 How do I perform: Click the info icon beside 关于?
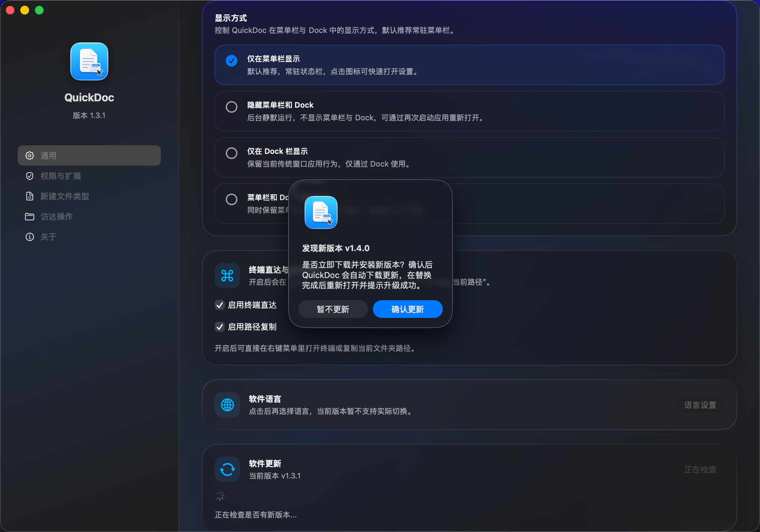click(30, 237)
